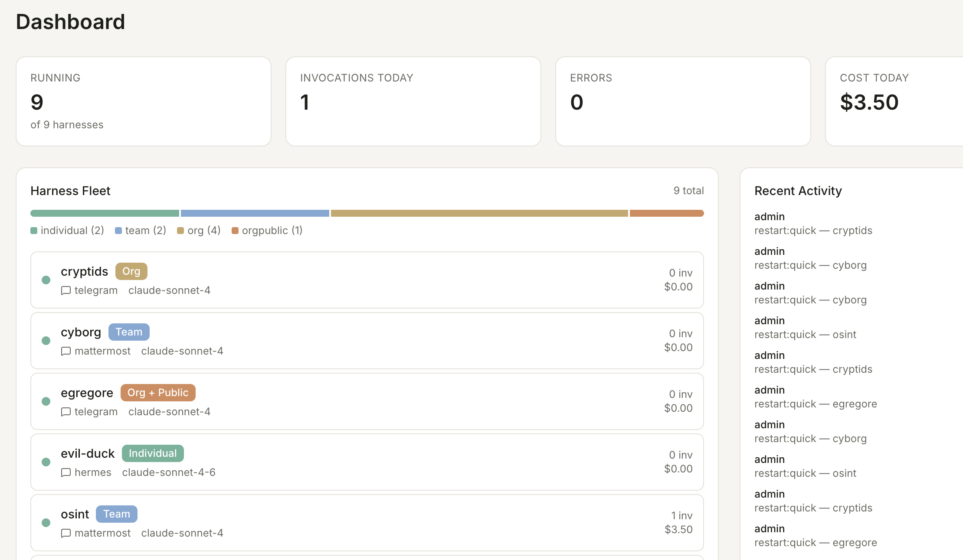
Task: Select the individual (2) legend entry
Action: (67, 231)
